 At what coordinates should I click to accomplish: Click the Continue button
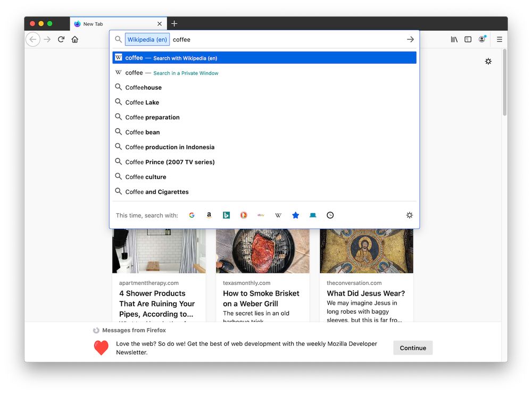point(413,348)
